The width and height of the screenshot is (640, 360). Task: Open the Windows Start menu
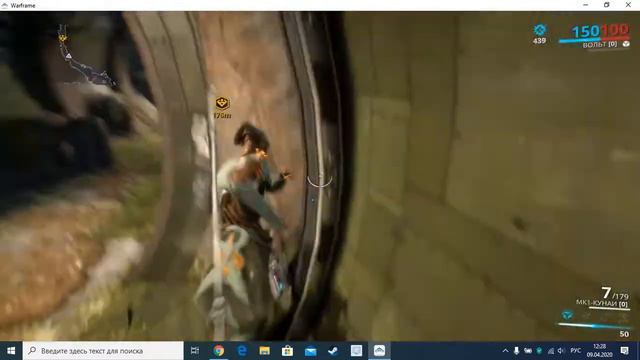(11, 351)
